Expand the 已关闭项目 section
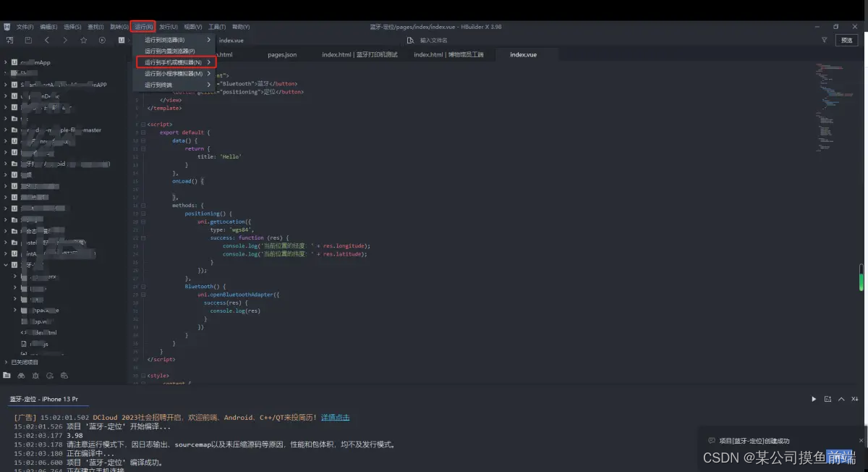Viewport: 868px width, 472px height. pos(5,362)
